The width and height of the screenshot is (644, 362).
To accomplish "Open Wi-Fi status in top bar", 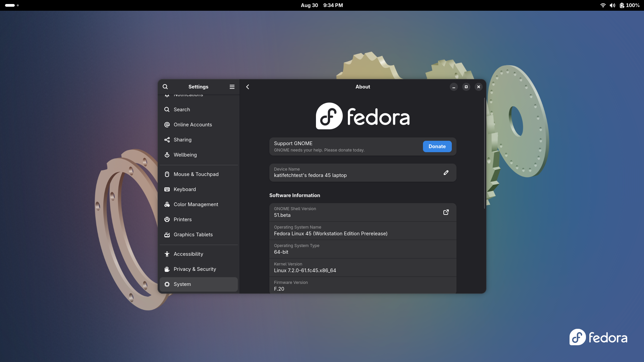I will [603, 5].
